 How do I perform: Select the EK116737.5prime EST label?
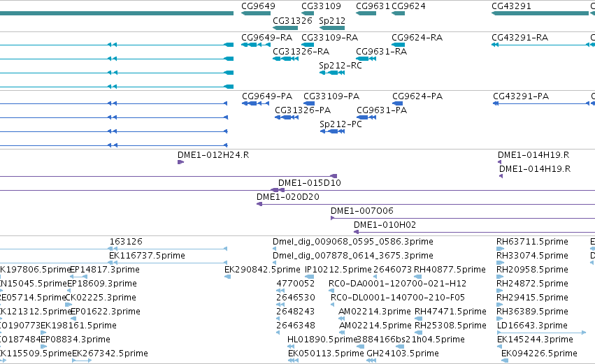point(147,256)
